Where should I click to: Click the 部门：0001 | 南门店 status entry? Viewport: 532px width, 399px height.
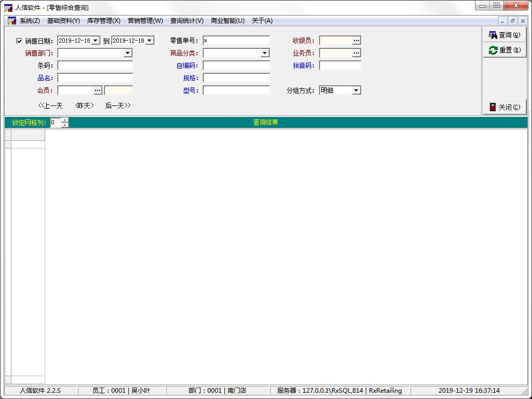(x=217, y=391)
